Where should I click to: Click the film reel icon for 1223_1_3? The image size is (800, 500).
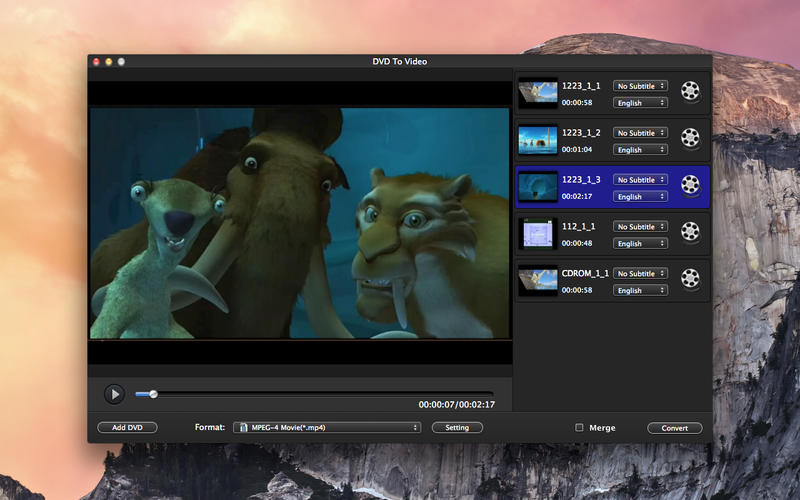[690, 185]
